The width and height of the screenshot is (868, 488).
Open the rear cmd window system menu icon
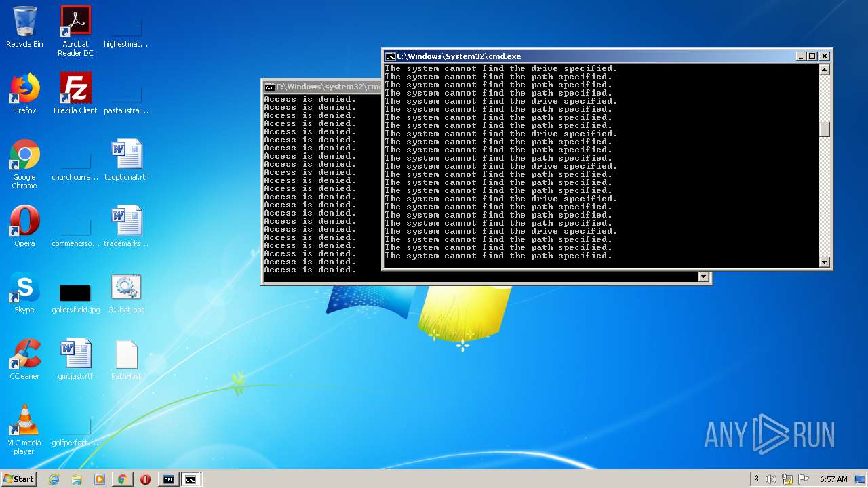click(269, 87)
